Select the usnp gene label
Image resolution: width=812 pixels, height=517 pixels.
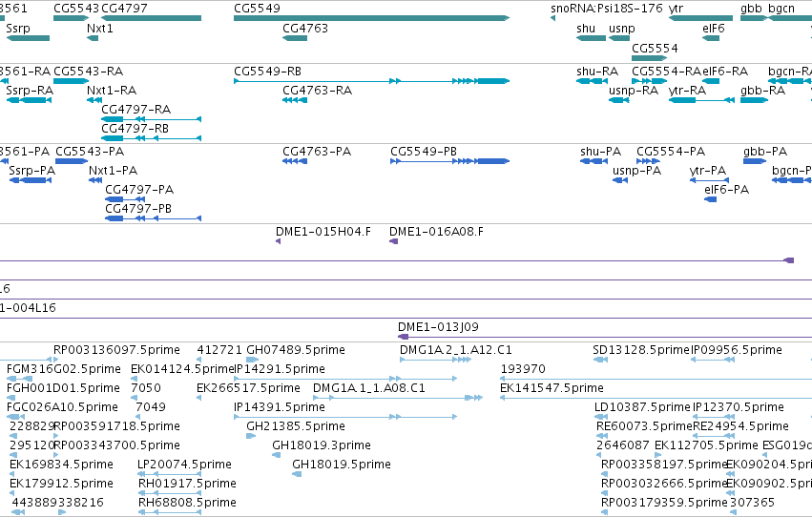point(622,28)
